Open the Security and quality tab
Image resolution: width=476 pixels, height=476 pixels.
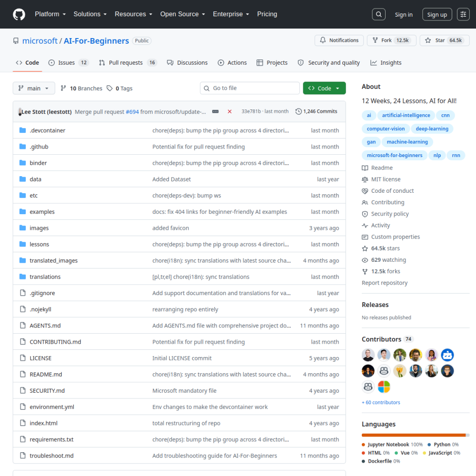(329, 62)
